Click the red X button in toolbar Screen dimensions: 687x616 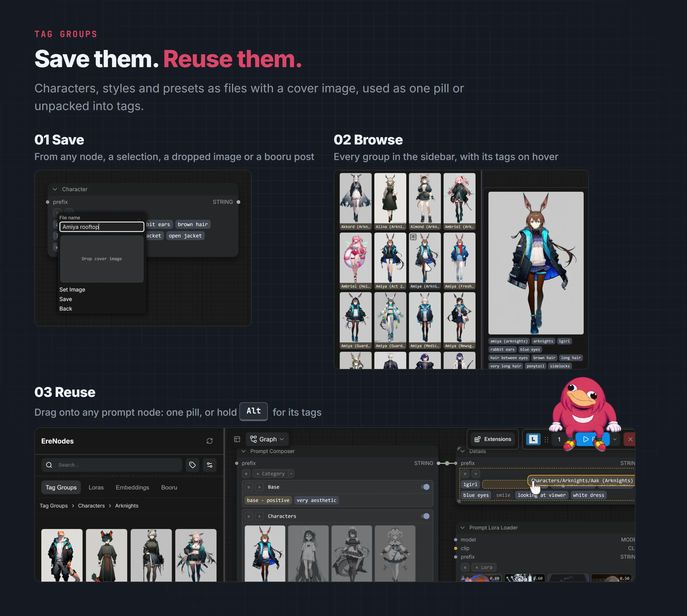click(630, 439)
